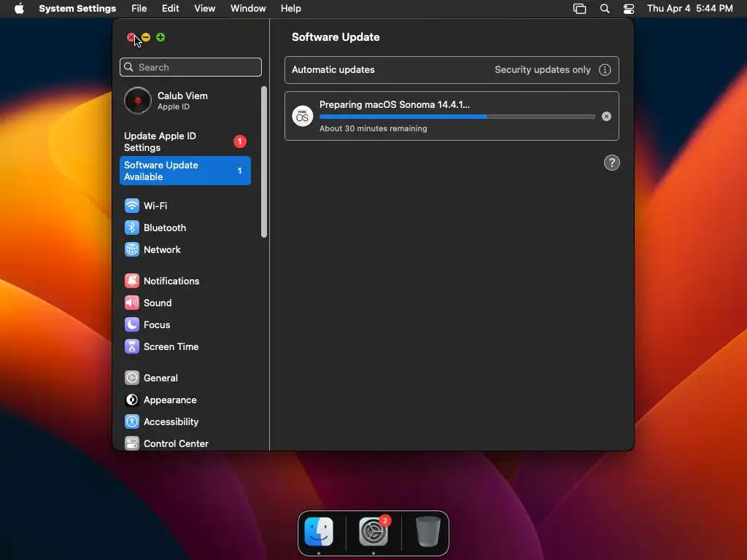The width and height of the screenshot is (747, 560).
Task: Click the date and time in menu bar
Action: [x=689, y=9]
